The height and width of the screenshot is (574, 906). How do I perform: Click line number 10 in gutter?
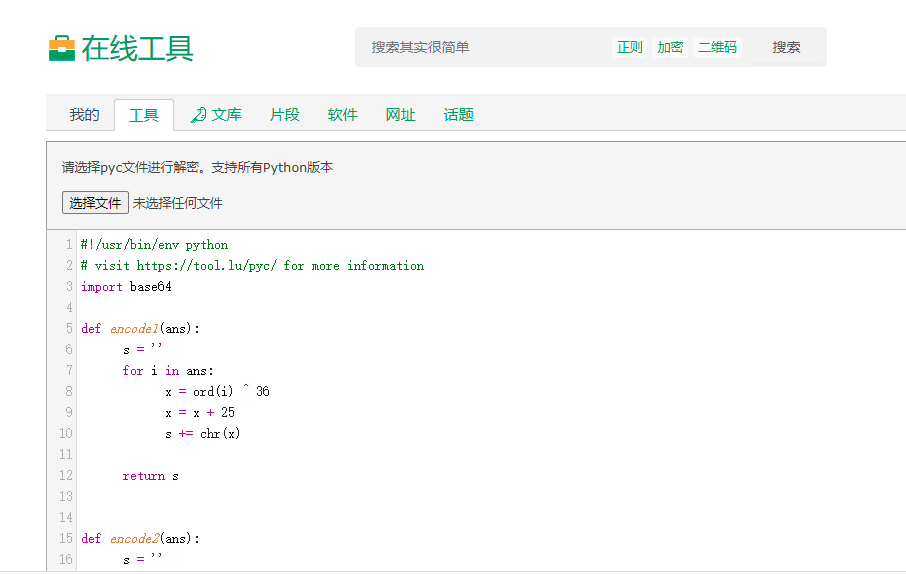[66, 434]
